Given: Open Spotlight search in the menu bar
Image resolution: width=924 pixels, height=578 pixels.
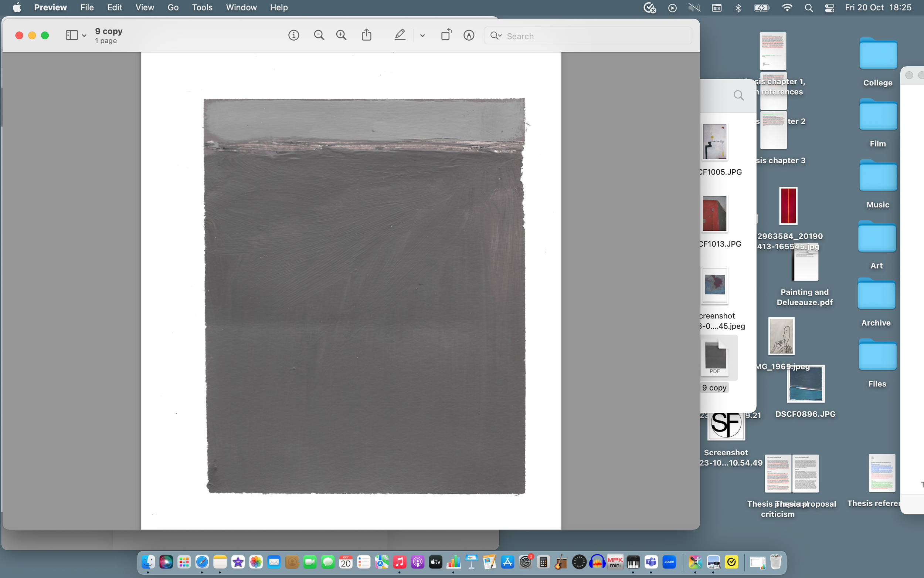Looking at the screenshot, I should coord(809,8).
